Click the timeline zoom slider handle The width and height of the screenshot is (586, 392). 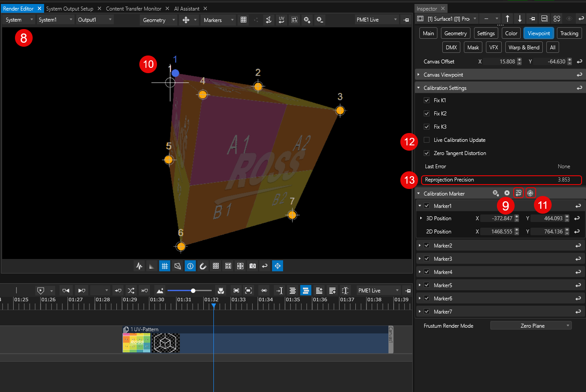(x=193, y=291)
